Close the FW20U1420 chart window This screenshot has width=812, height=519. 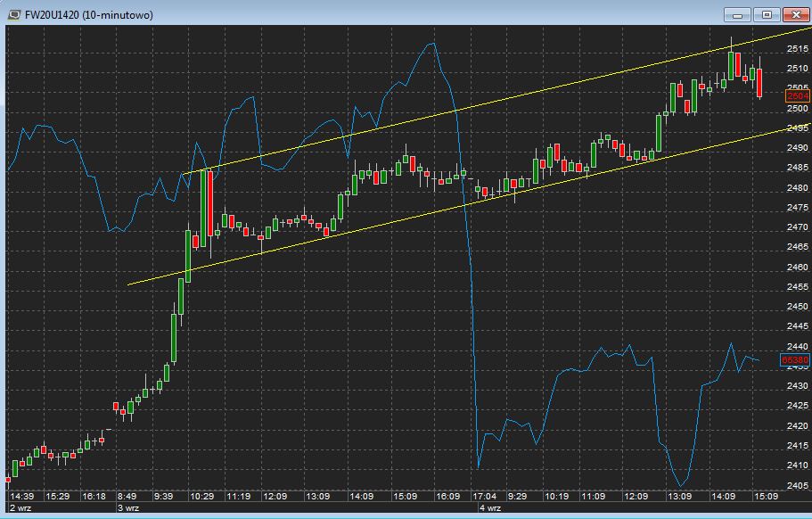pos(797,14)
